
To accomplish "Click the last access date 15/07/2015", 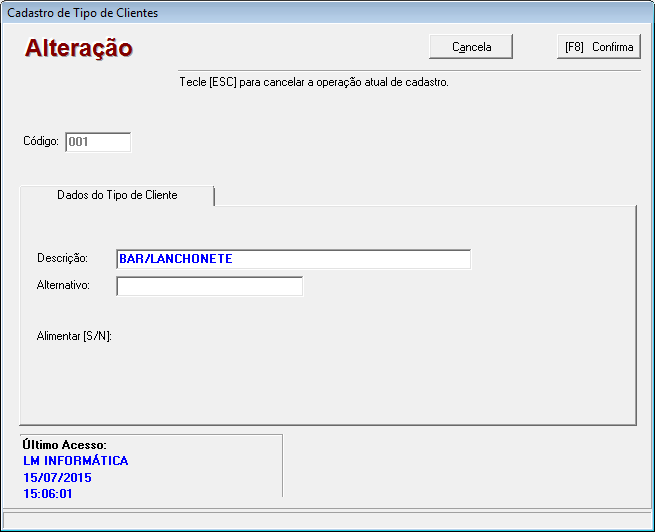I will tap(57, 478).
